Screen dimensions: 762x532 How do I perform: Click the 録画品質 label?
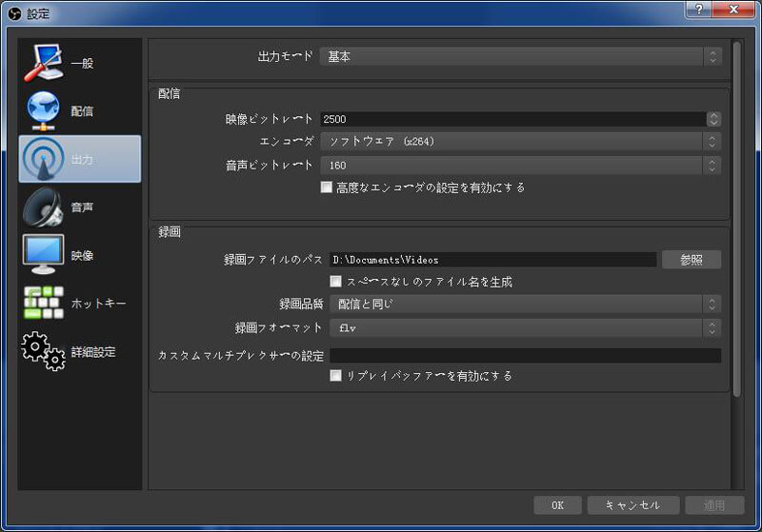[301, 304]
